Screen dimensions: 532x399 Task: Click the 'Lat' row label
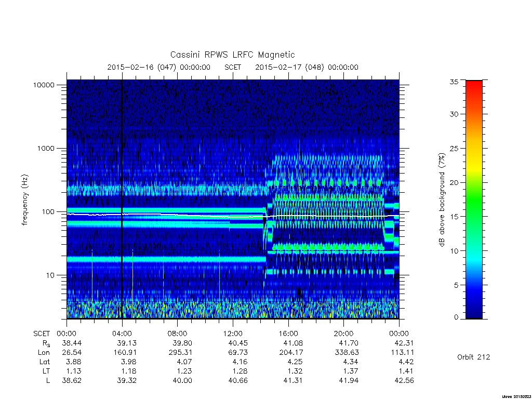45,362
